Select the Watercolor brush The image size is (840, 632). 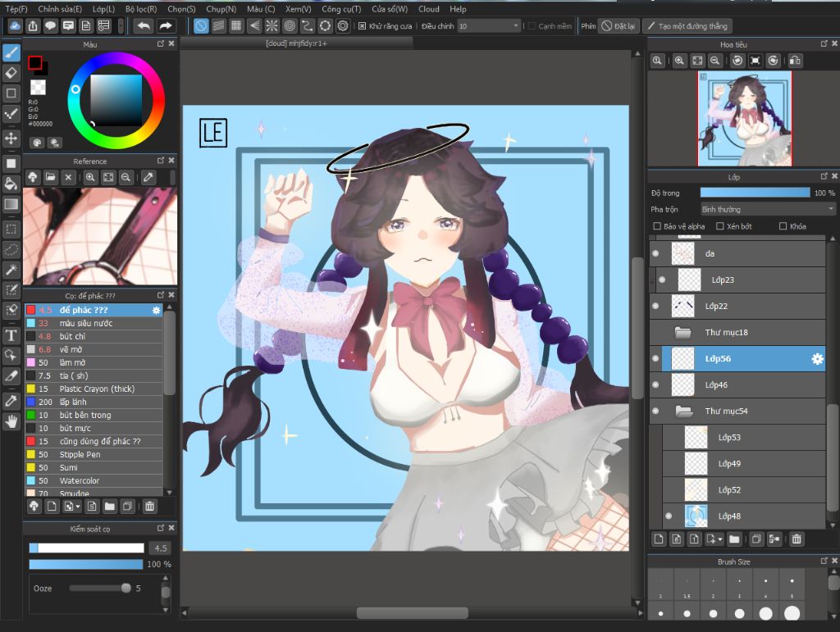(x=94, y=480)
